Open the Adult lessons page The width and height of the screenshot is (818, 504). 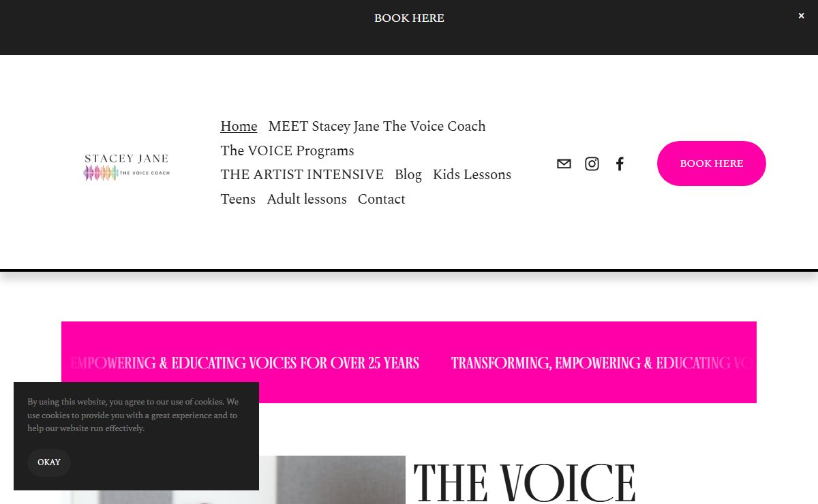coord(307,199)
